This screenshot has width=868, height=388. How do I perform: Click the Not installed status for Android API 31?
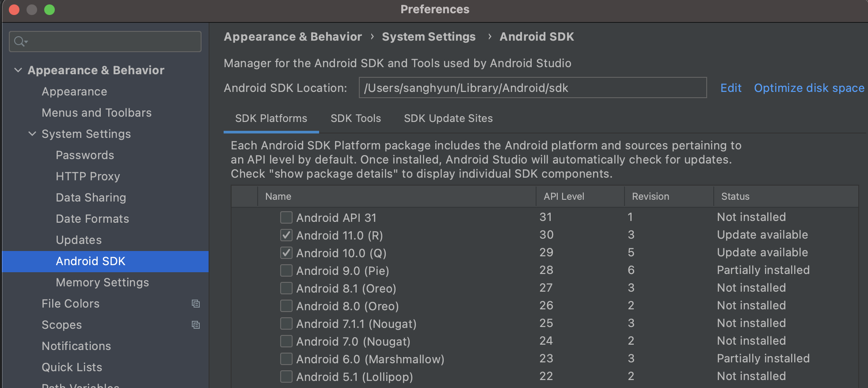pos(751,217)
